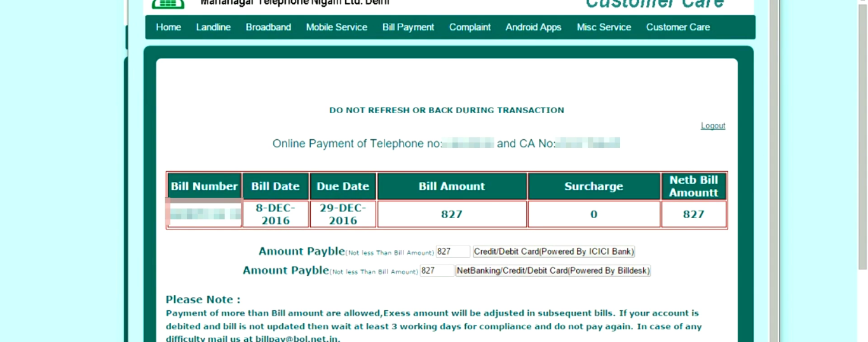
Task: Open the Broadband menu
Action: pos(268,27)
